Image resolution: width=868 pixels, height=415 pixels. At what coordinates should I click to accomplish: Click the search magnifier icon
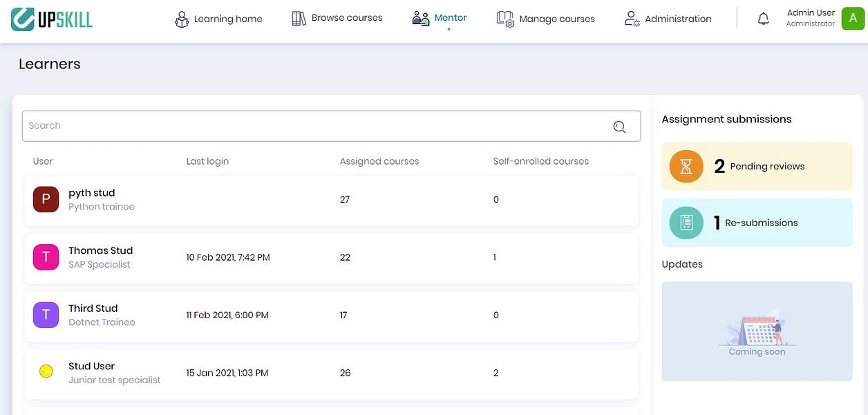619,127
